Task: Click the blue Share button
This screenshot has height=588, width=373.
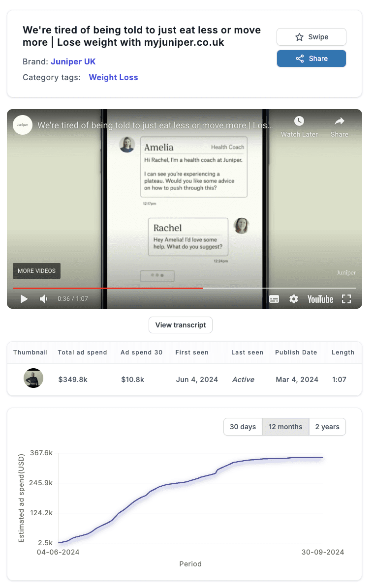Action: point(311,59)
